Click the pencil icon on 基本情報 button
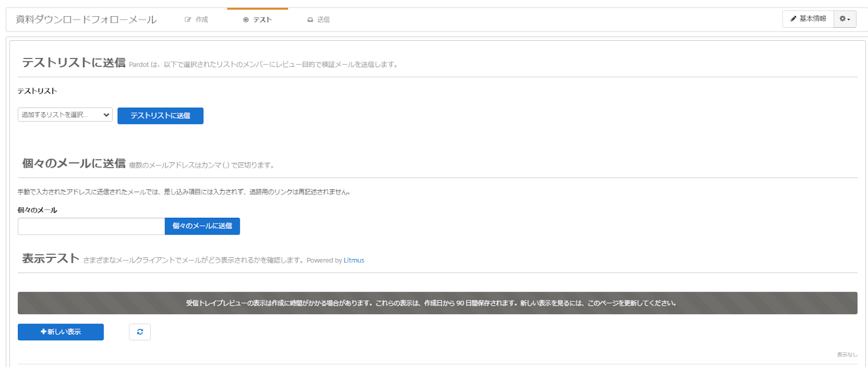This screenshot has width=868, height=367. 793,19
